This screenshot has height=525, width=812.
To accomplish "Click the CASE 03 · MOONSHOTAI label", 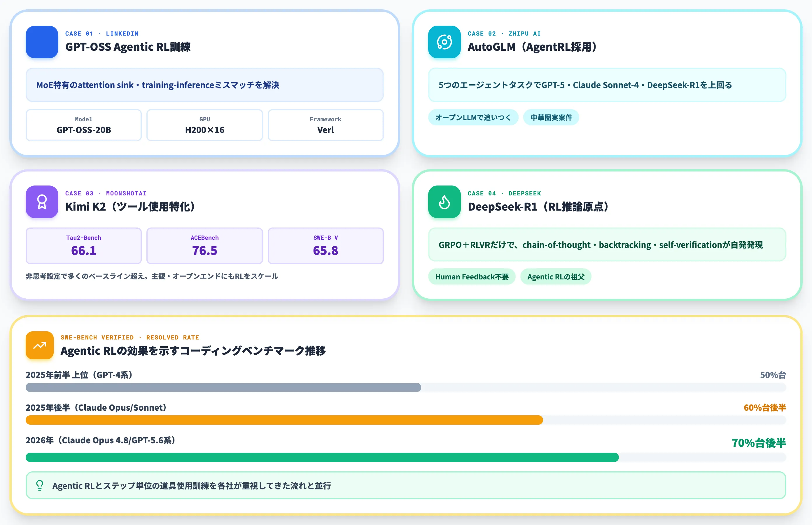I will pyautogui.click(x=106, y=193).
